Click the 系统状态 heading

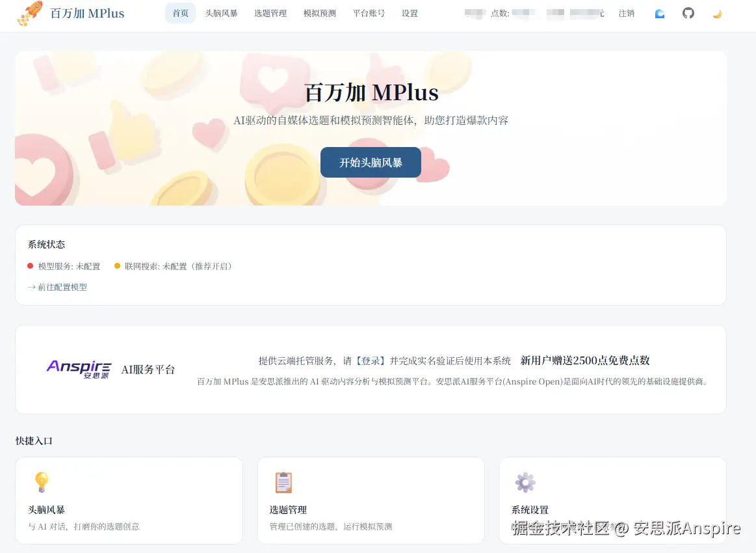[46, 244]
